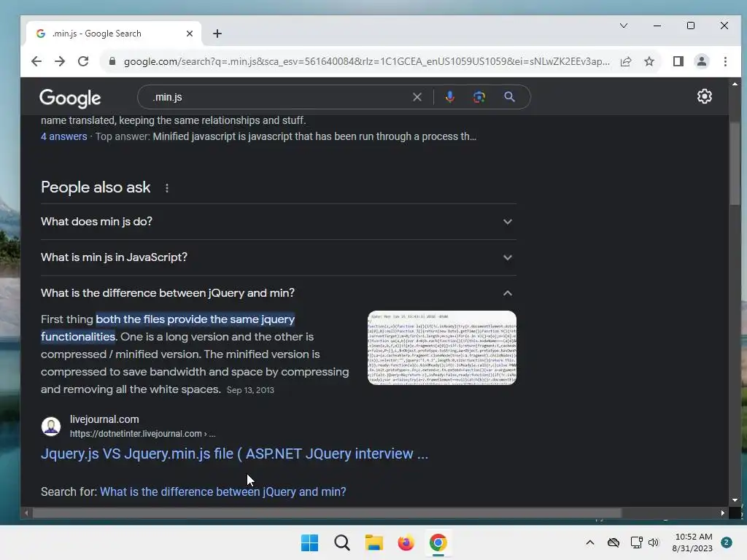The width and height of the screenshot is (747, 560).
Task: Follow 'Search for: What is the difference' link
Action: tap(223, 491)
